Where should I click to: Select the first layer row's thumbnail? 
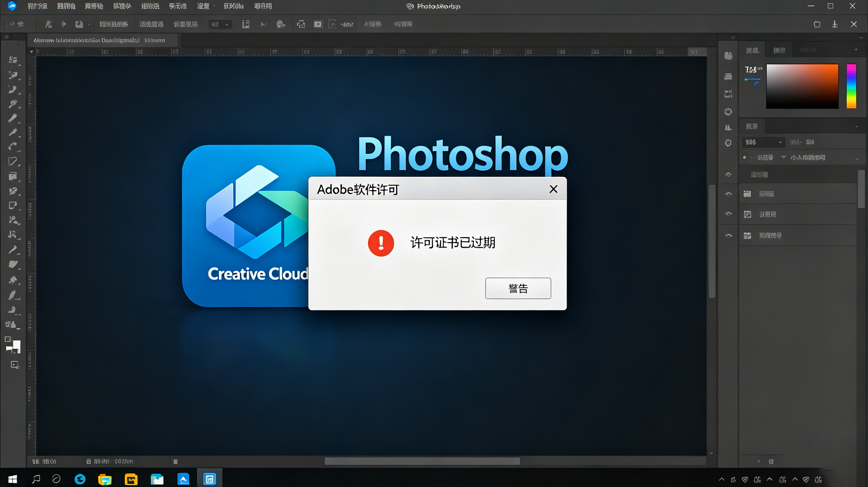747,194
